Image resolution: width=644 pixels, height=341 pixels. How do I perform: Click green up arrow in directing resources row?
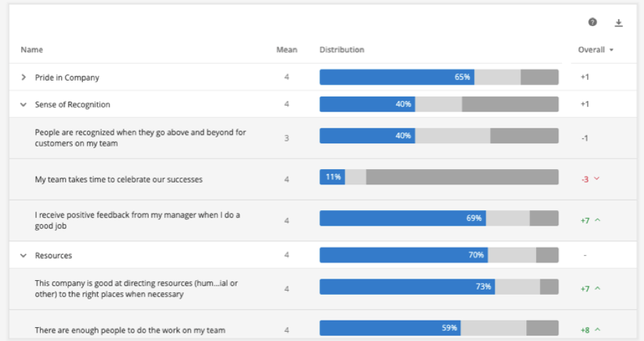tap(598, 289)
